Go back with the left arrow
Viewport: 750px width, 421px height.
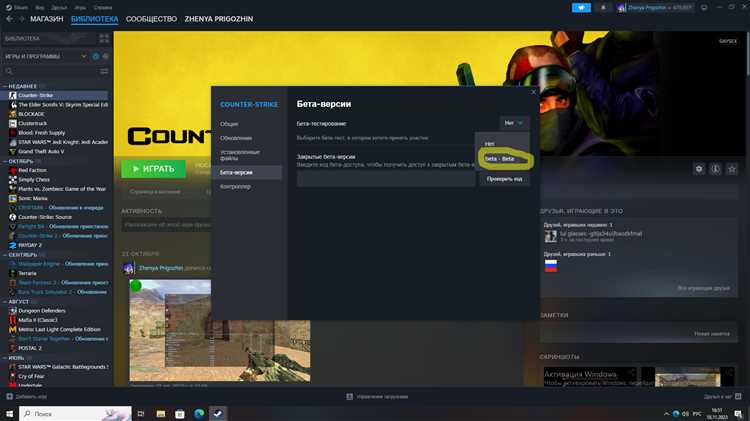10,19
